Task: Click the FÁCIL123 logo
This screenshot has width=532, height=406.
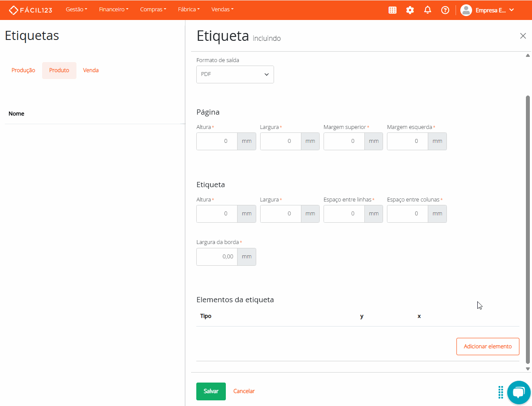Action: pos(30,10)
